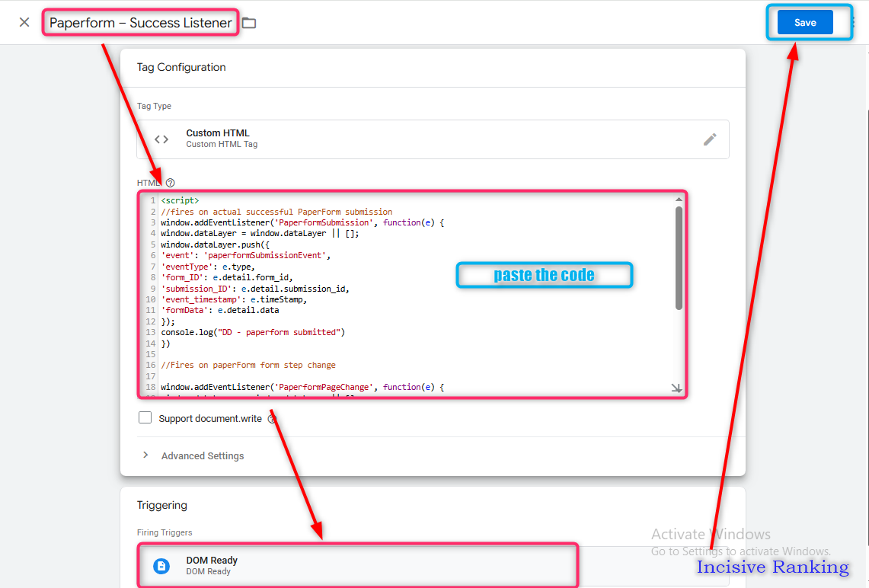This screenshot has width=869, height=588.
Task: Enable Support document.write checkbox
Action: [x=145, y=418]
